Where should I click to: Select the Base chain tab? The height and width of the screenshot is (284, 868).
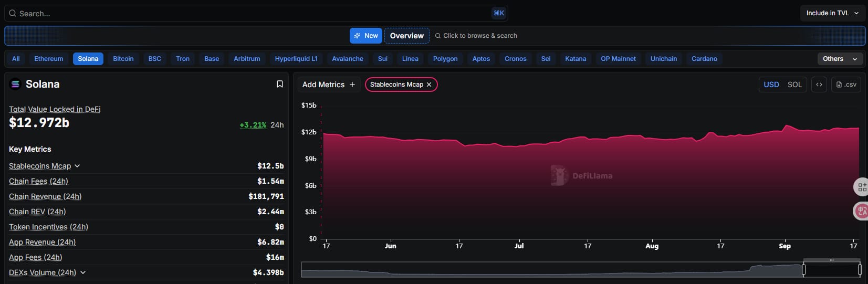[212, 59]
